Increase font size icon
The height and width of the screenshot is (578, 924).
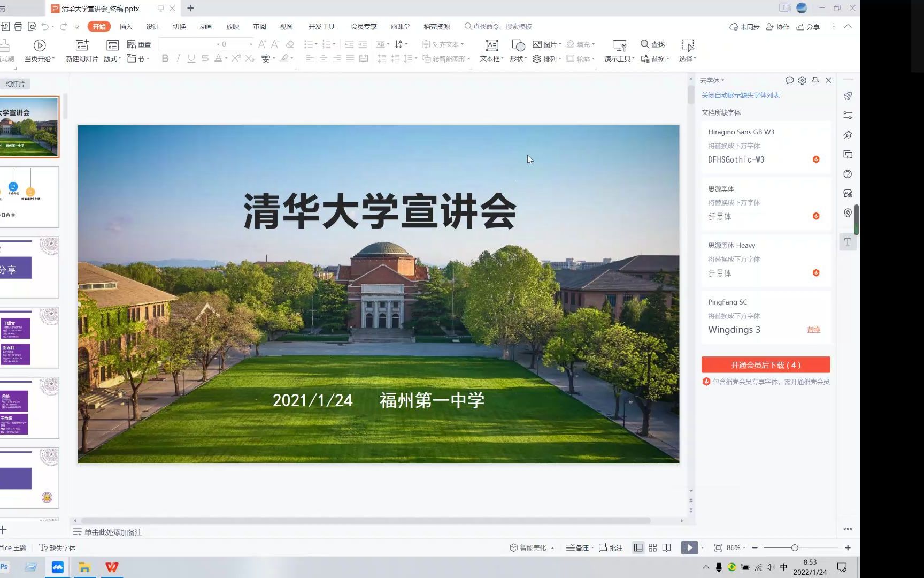pos(262,44)
